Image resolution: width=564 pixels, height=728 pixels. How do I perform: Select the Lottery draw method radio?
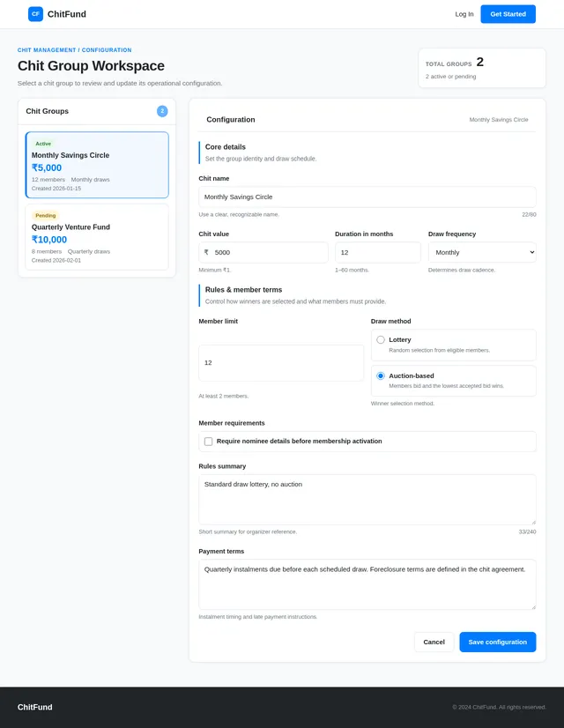pyautogui.click(x=381, y=340)
